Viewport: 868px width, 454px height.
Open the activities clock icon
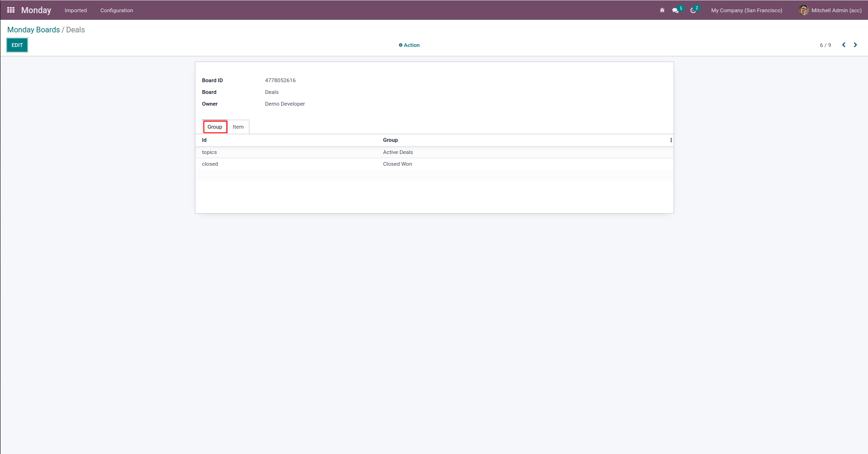click(693, 10)
